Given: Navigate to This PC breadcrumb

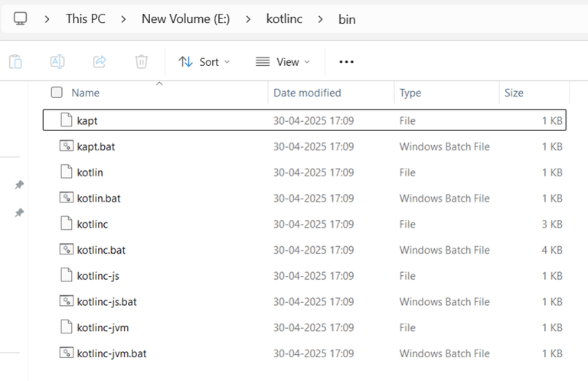Looking at the screenshot, I should (87, 18).
